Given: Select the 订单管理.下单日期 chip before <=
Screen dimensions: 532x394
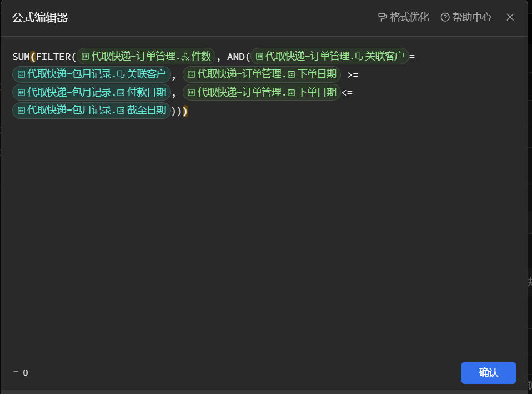Looking at the screenshot, I should [262, 92].
